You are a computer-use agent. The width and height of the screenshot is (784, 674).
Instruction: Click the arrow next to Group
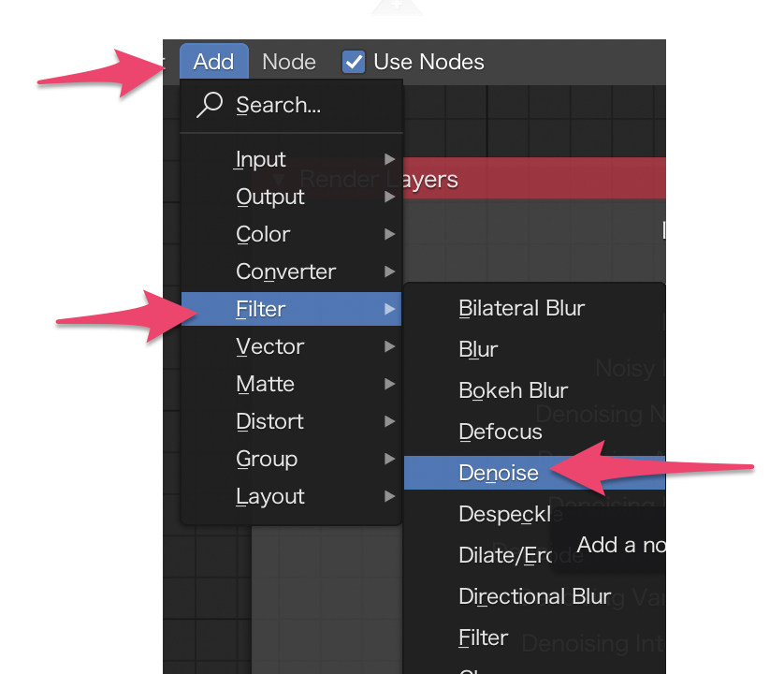(x=389, y=459)
